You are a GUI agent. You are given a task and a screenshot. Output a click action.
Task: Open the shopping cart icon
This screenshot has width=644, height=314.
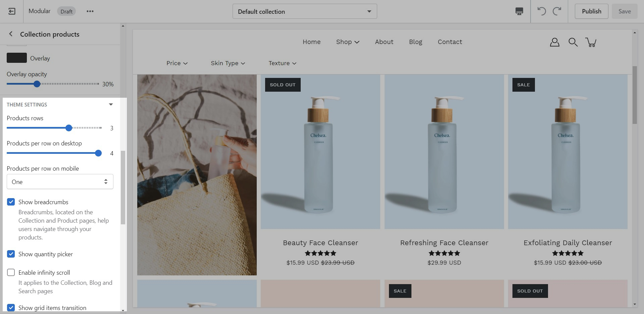tap(591, 42)
